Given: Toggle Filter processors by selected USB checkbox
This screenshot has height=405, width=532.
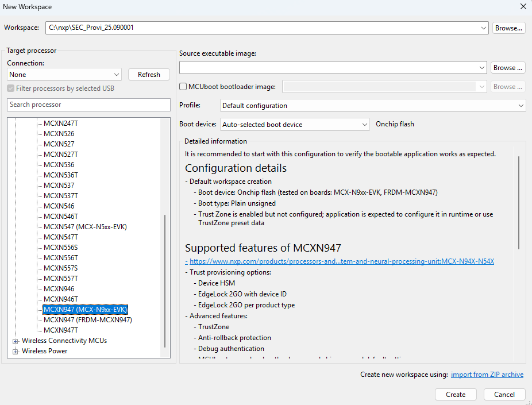Looking at the screenshot, I should pos(11,88).
